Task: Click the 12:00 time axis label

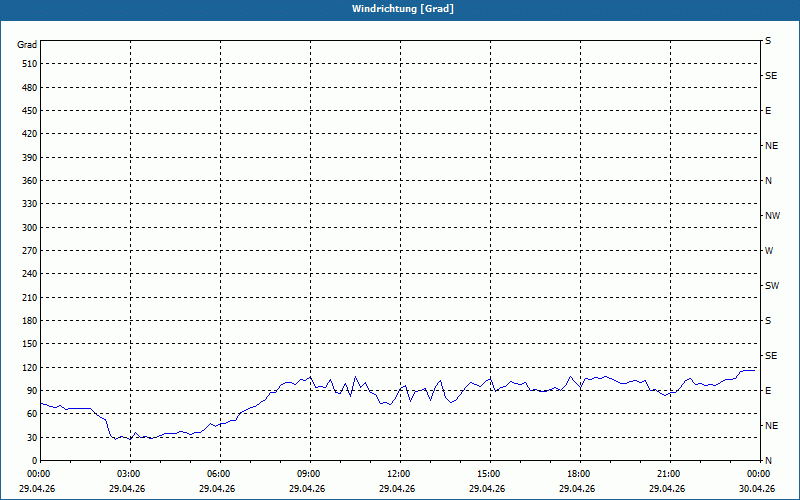Action: click(398, 474)
